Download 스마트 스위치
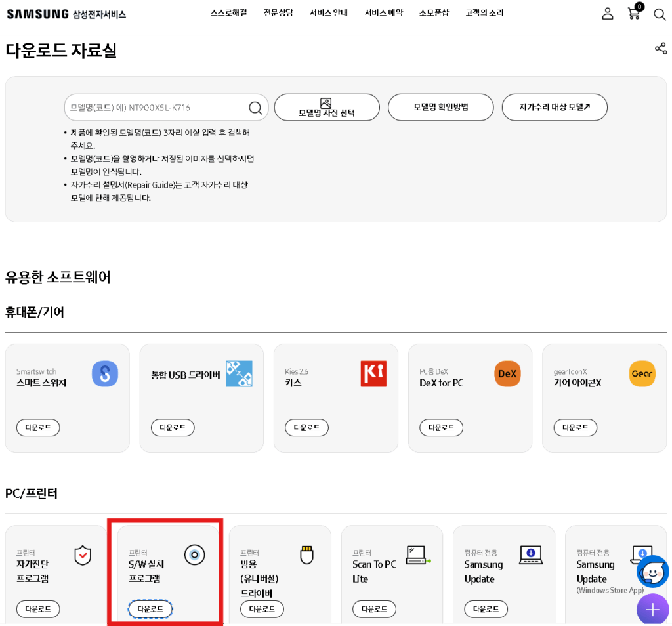The height and width of the screenshot is (626, 672). pyautogui.click(x=38, y=428)
